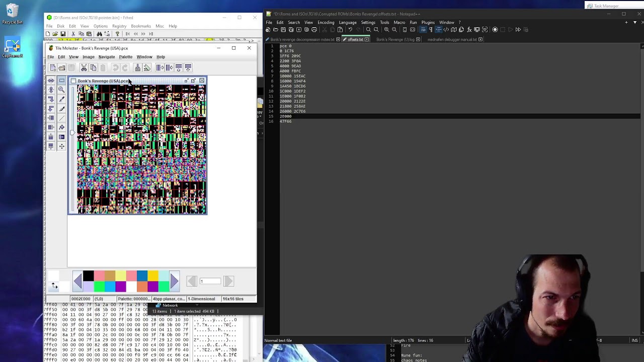Screen dimensions: 644x362
Task: Open the Encoding menu in Notepad++
Action: coord(326,22)
